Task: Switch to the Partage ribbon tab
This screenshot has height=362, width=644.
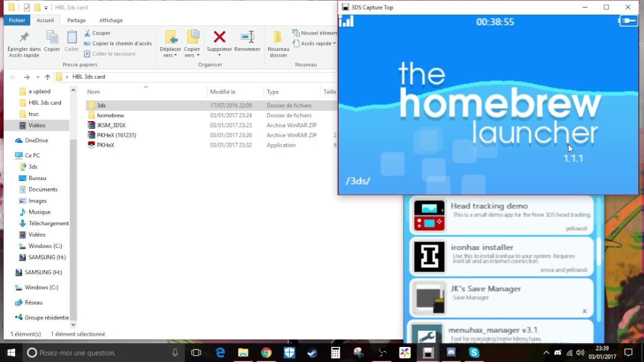Action: point(76,20)
